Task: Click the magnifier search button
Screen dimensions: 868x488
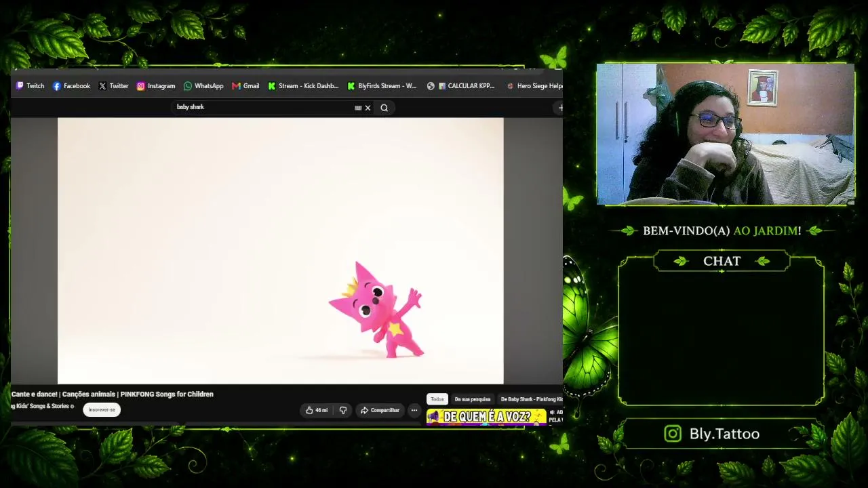Action: 384,108
